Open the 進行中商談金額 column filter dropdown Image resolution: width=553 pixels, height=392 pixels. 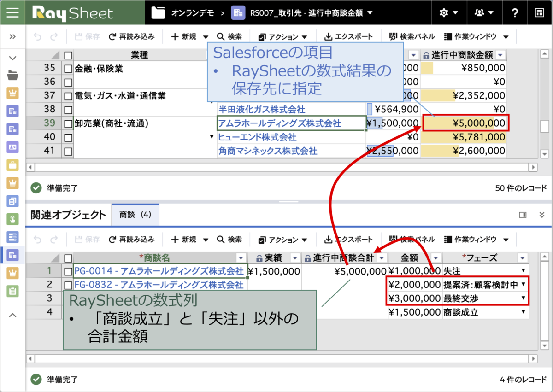pyautogui.click(x=500, y=55)
